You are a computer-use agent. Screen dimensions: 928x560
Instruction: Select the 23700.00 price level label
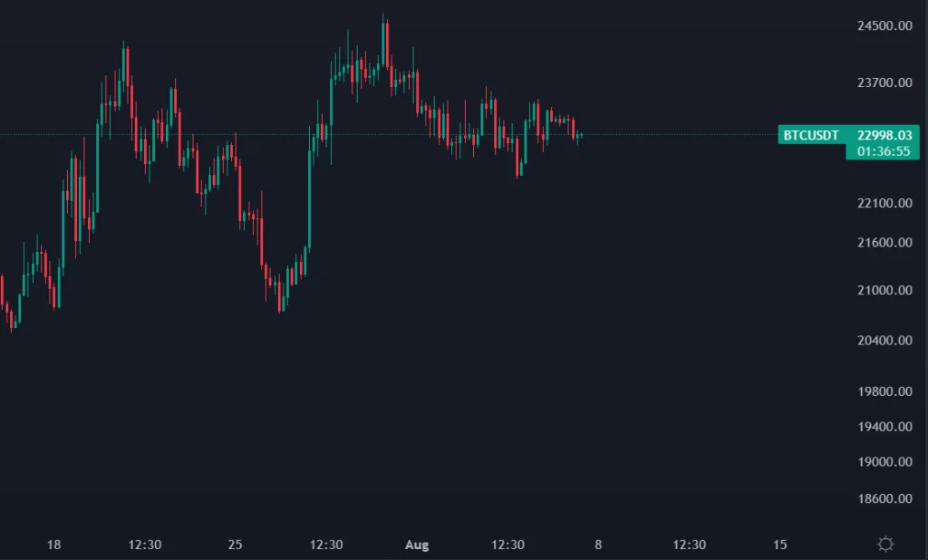click(884, 83)
